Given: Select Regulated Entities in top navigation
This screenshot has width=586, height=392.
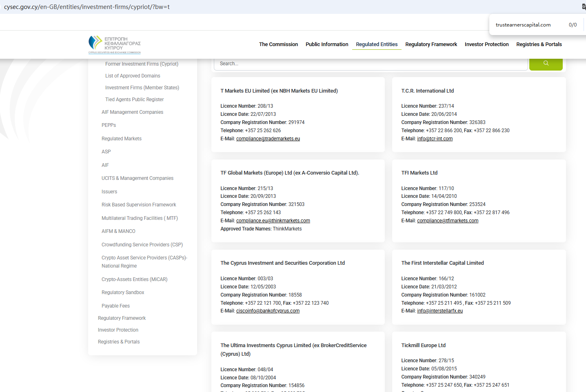Looking at the screenshot, I should (x=376, y=44).
